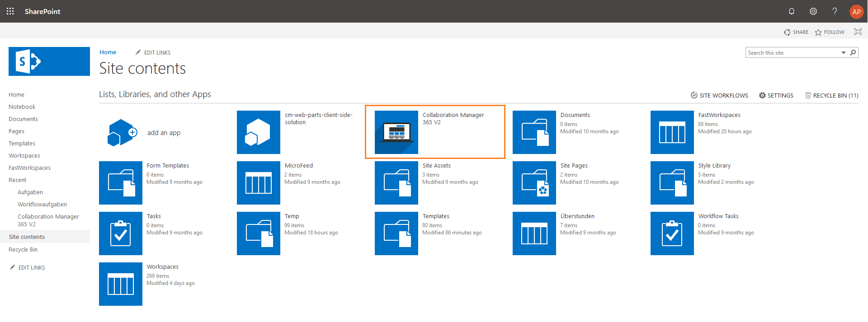Open Workspaces in the left navigation
This screenshot has width=868, height=322.
click(24, 156)
